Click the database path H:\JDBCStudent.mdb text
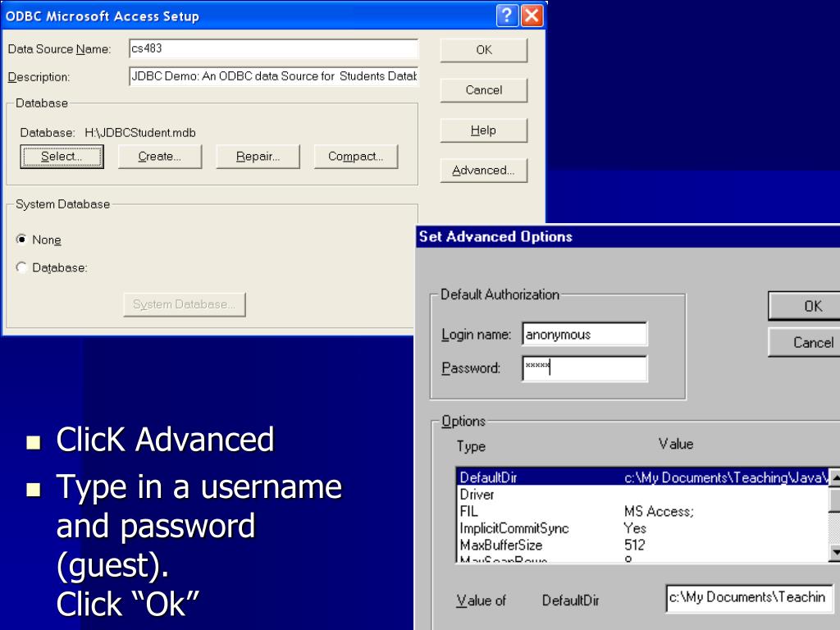This screenshot has width=840, height=630. [x=140, y=132]
